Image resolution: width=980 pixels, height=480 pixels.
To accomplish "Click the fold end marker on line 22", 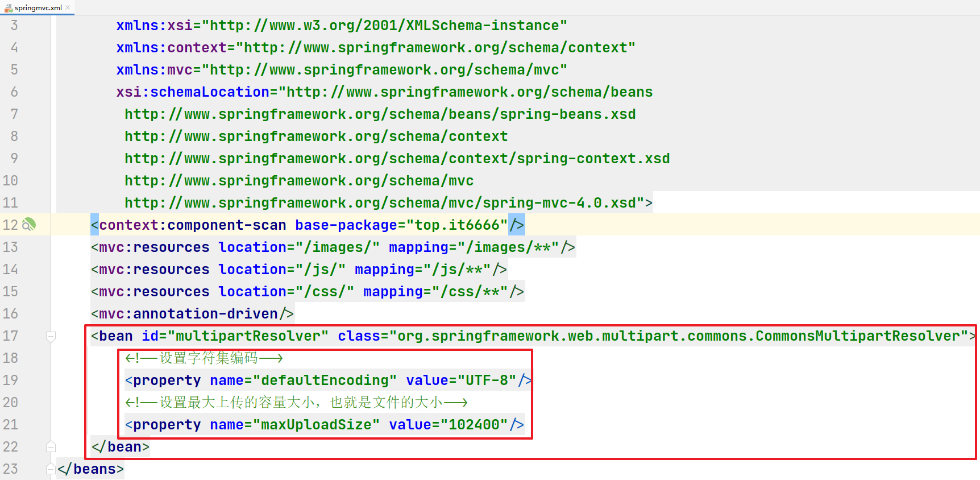I will pyautogui.click(x=51, y=447).
